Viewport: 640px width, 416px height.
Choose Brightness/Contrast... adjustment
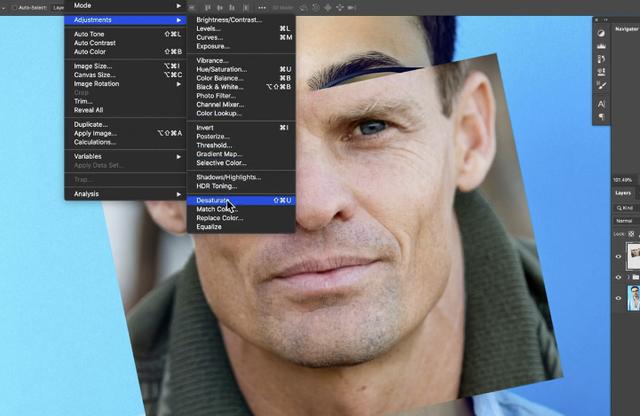[241, 20]
